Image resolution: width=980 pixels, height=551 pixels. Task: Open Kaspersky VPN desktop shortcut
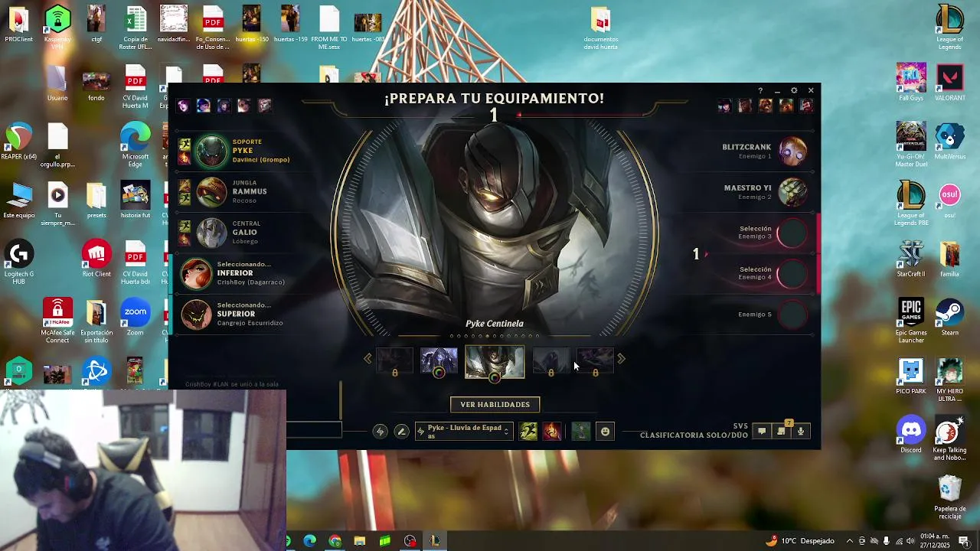(57, 27)
